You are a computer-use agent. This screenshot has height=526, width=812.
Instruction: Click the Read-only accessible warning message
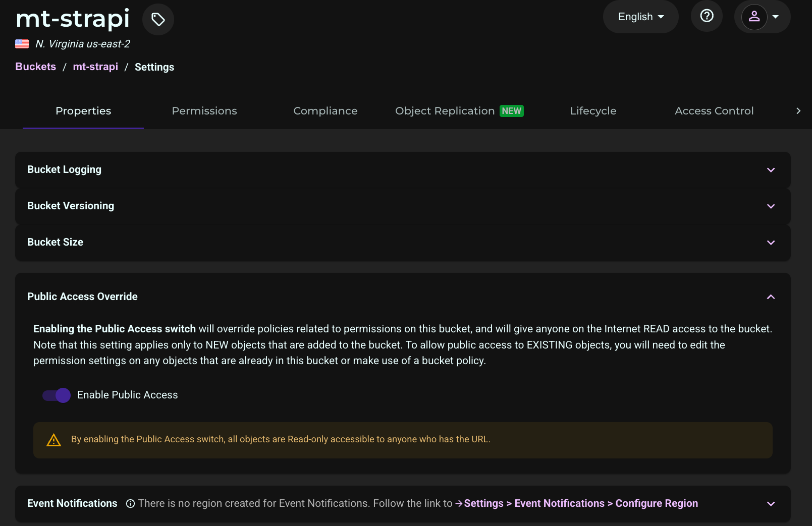281,440
